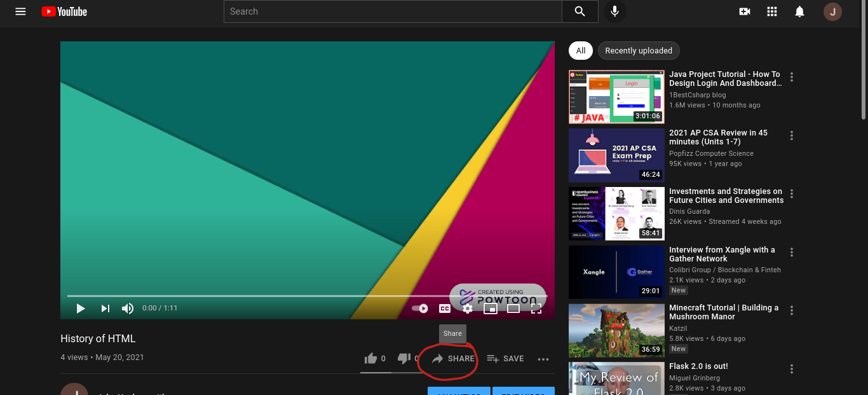Click Save to playlist button
The height and width of the screenshot is (395, 868).
tap(506, 359)
